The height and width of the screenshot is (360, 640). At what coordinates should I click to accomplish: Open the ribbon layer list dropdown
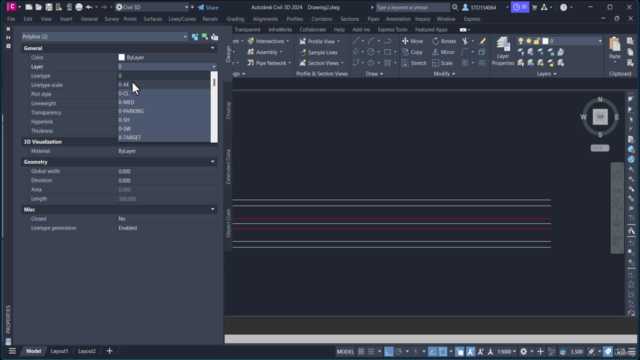tap(600, 41)
